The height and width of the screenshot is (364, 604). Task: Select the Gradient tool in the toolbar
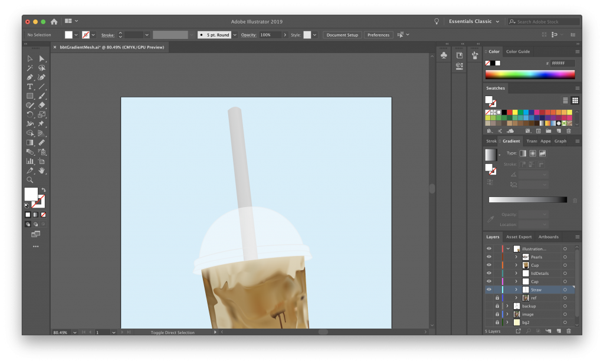point(31,142)
